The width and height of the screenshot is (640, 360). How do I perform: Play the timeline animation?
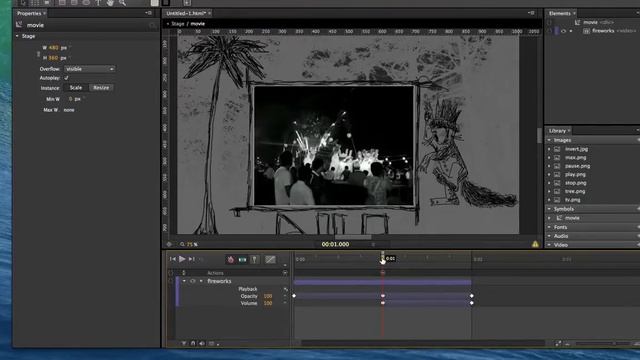[182, 259]
